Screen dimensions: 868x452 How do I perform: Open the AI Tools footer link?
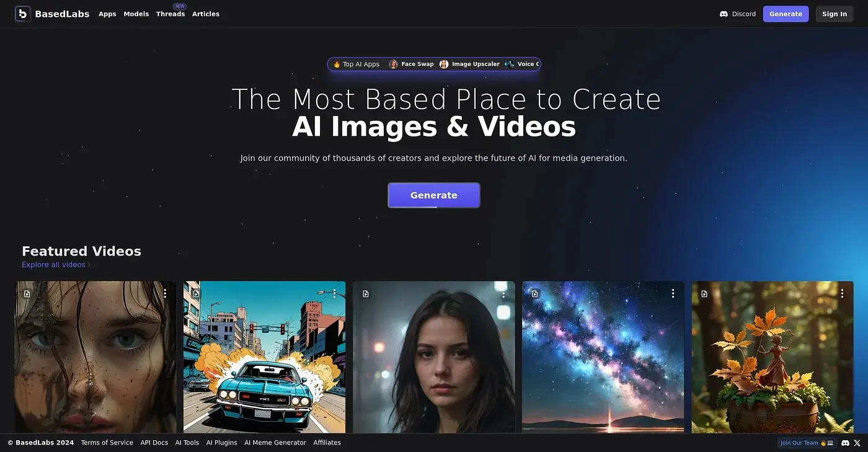(x=187, y=443)
